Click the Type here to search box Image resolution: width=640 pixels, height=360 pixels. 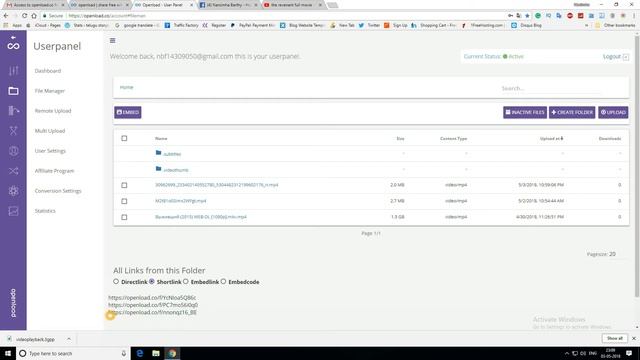(x=73, y=353)
